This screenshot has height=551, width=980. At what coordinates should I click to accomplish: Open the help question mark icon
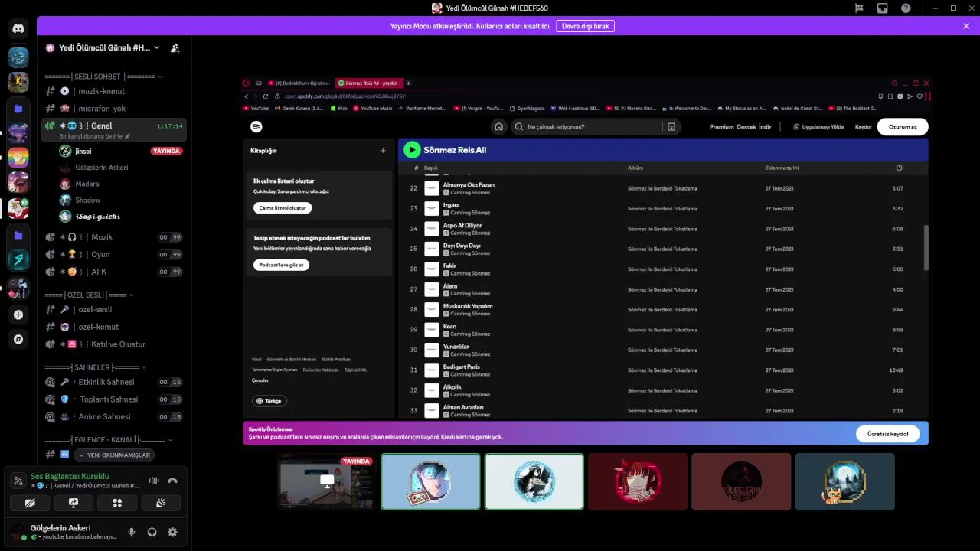click(906, 8)
